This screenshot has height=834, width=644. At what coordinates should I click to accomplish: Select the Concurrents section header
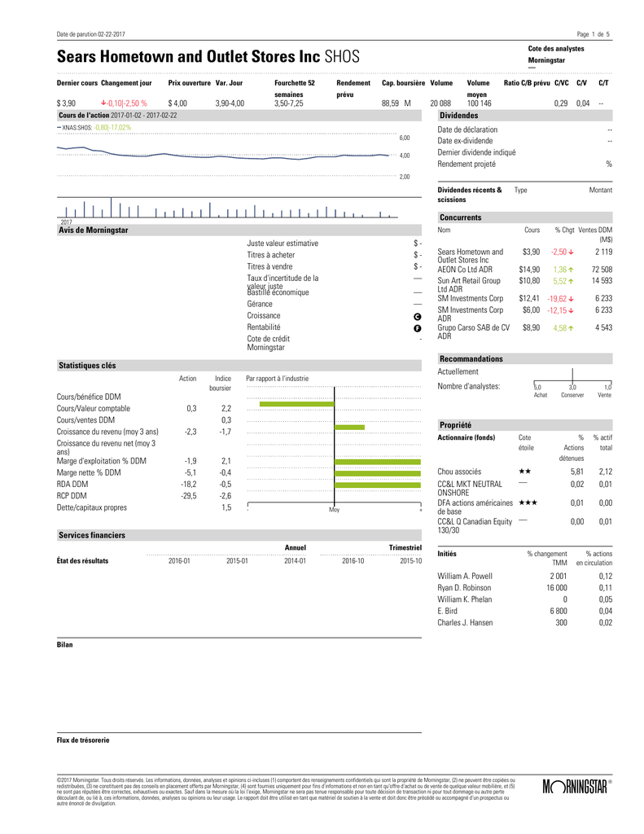525,217
